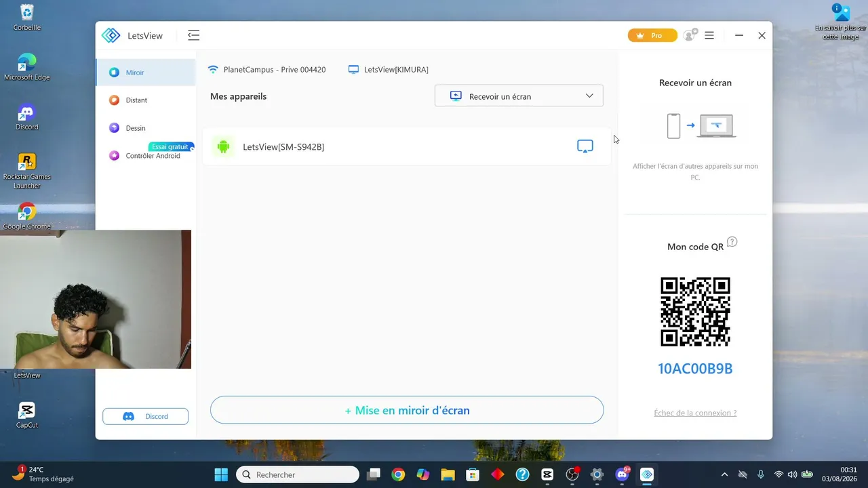Click the Mise en miroir d'écran button
Image resolution: width=868 pixels, height=488 pixels.
pos(407,410)
